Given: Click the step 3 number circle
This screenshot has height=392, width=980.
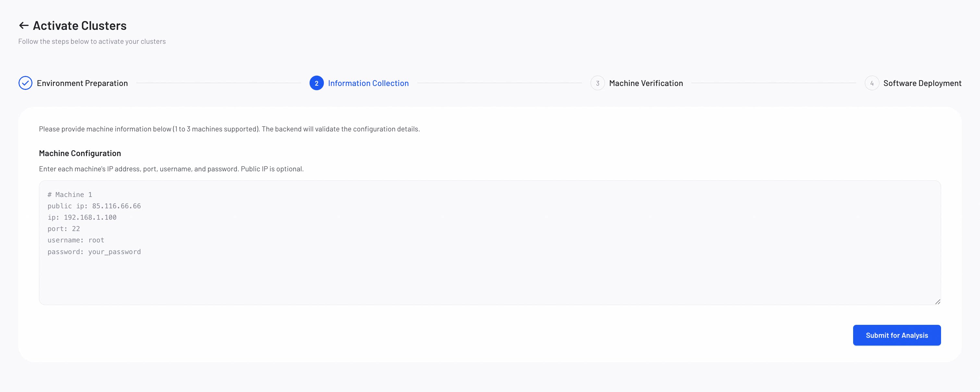Looking at the screenshot, I should coord(597,83).
